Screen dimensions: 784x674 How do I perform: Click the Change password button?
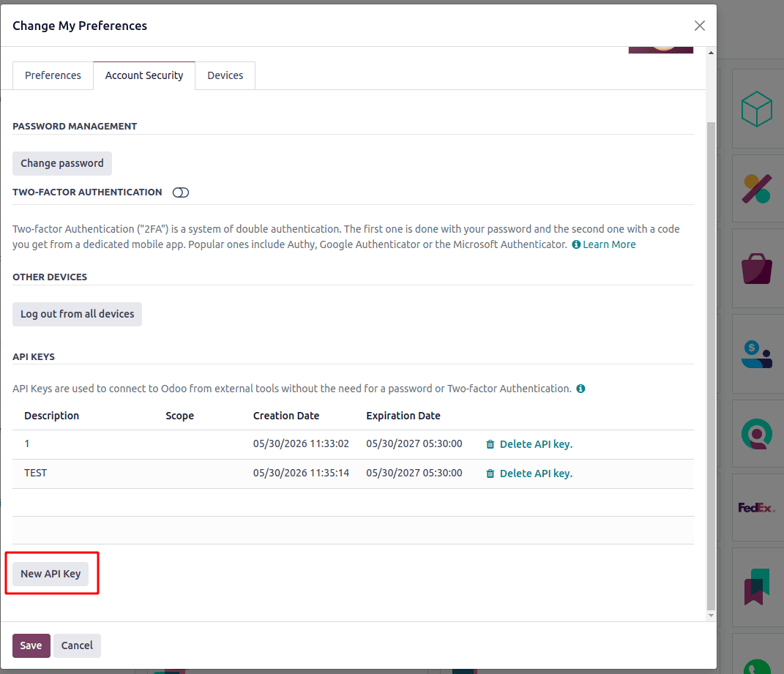pos(62,163)
